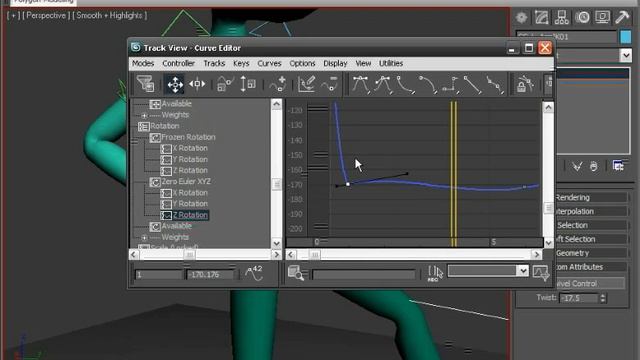The image size is (640, 360).
Task: Open the Controller menu
Action: click(x=178, y=63)
